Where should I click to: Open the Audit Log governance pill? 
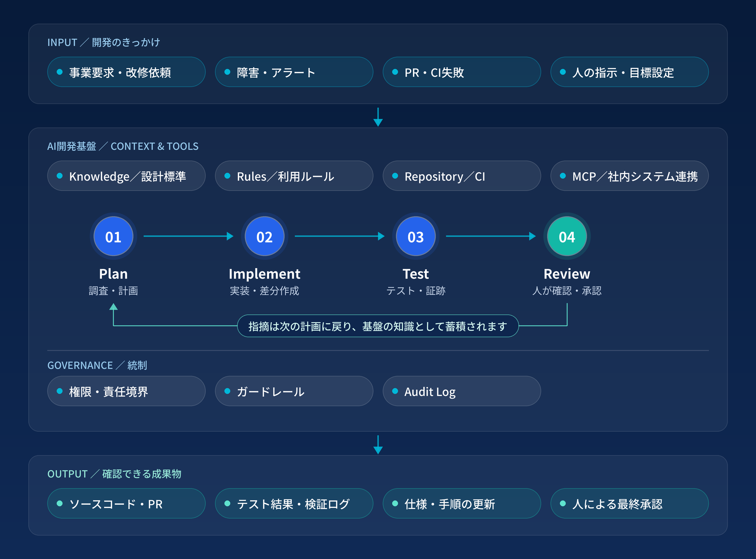coord(462,391)
